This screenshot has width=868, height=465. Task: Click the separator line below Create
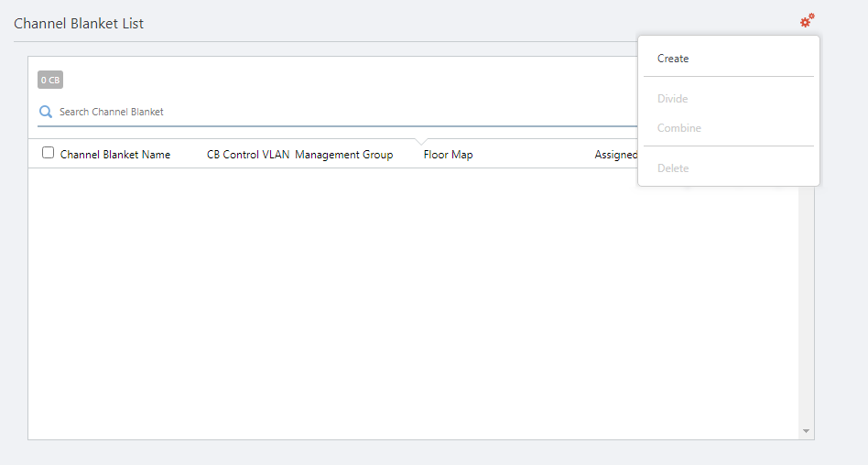tap(728, 77)
